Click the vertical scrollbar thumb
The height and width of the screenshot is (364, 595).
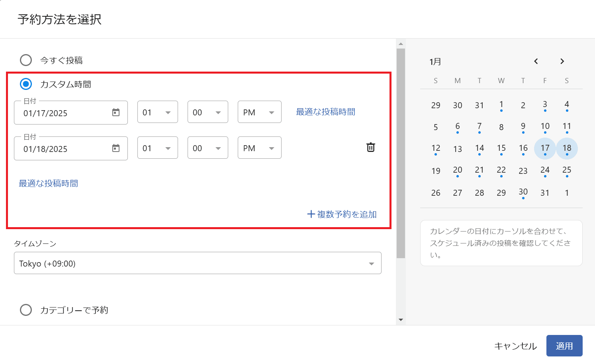click(401, 154)
